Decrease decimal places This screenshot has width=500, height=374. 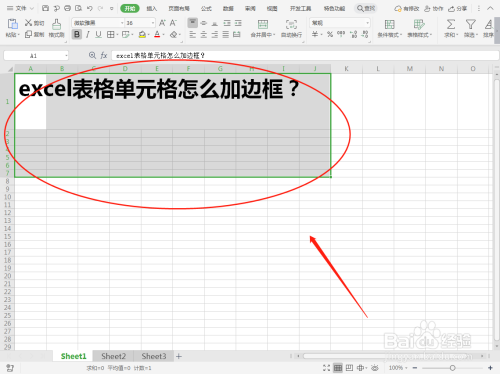pos(365,34)
